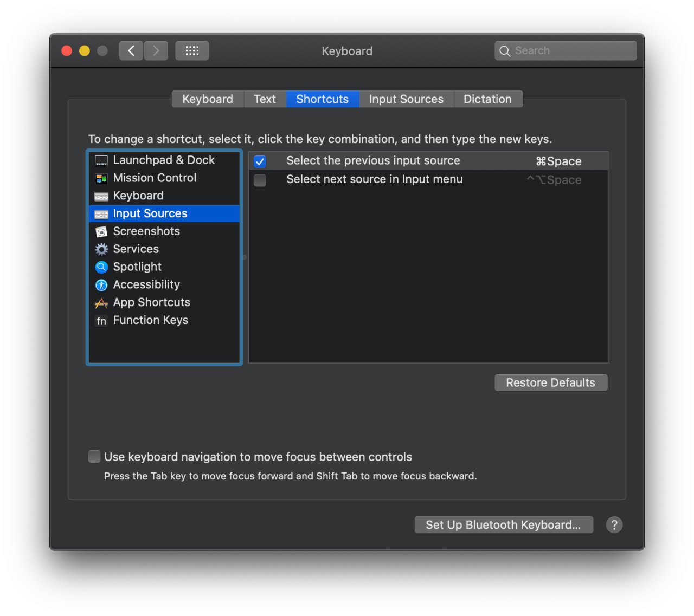
Task: Select Mission Control category
Action: 164,178
